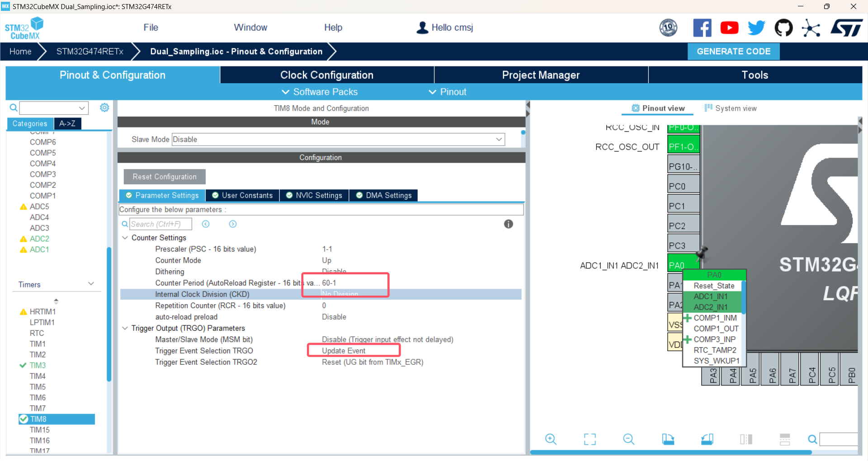Click Reset Configuration button
The image size is (868, 461).
pyautogui.click(x=165, y=177)
